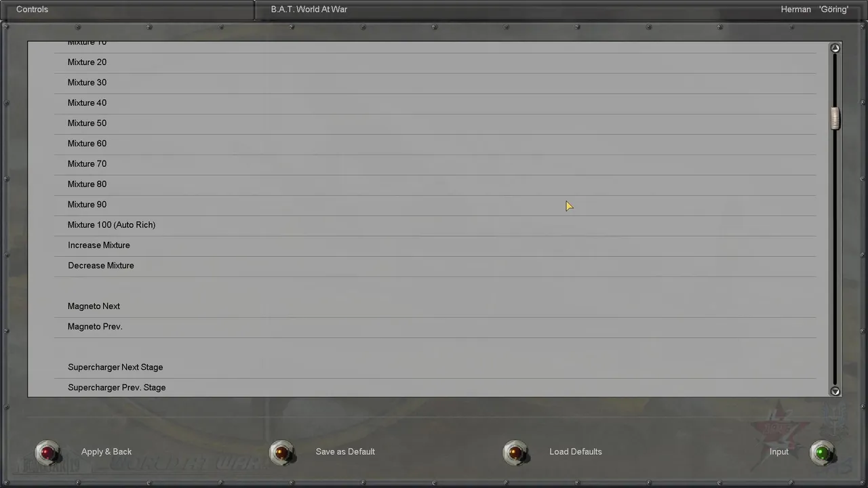Click the controls list scrollbar thumb

pyautogui.click(x=835, y=119)
